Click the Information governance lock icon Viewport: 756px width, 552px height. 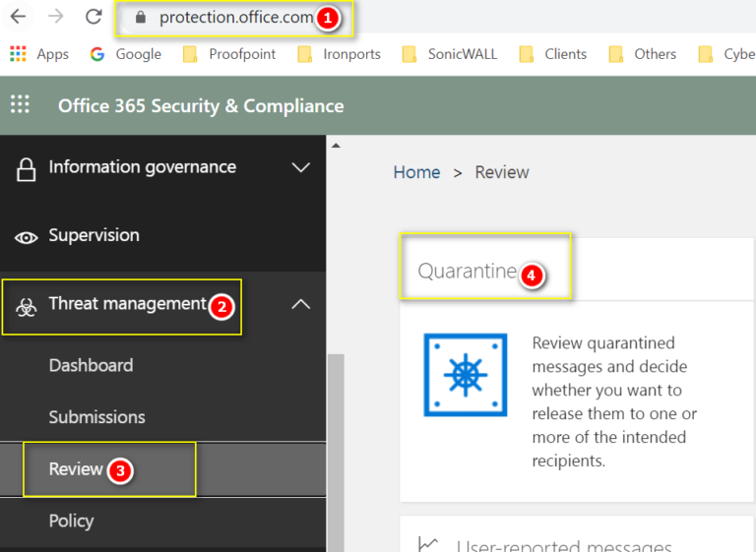[x=26, y=169]
